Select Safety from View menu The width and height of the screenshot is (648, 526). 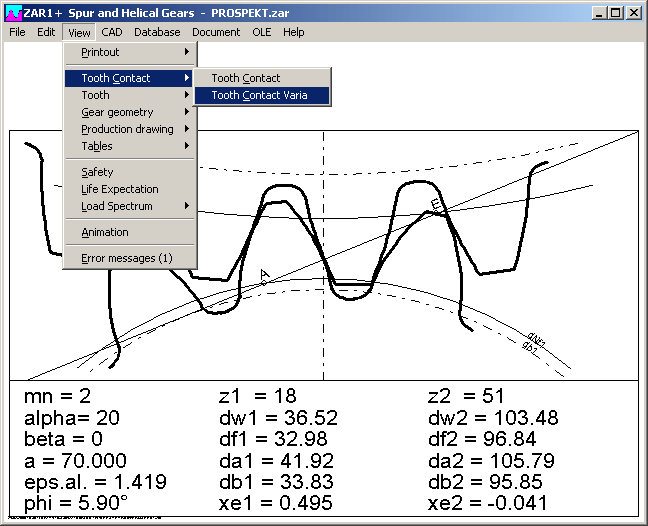(97, 172)
